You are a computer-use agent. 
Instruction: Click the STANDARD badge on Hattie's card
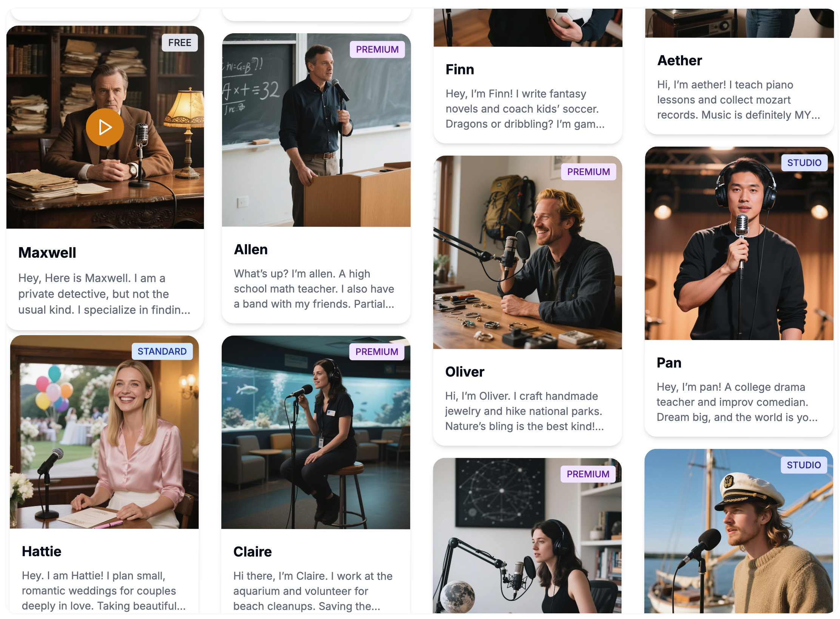coord(162,351)
